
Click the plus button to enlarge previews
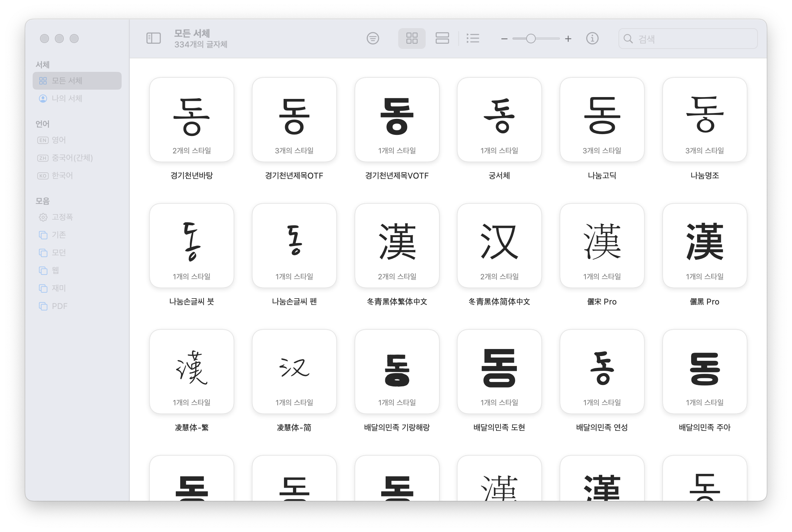[568, 38]
